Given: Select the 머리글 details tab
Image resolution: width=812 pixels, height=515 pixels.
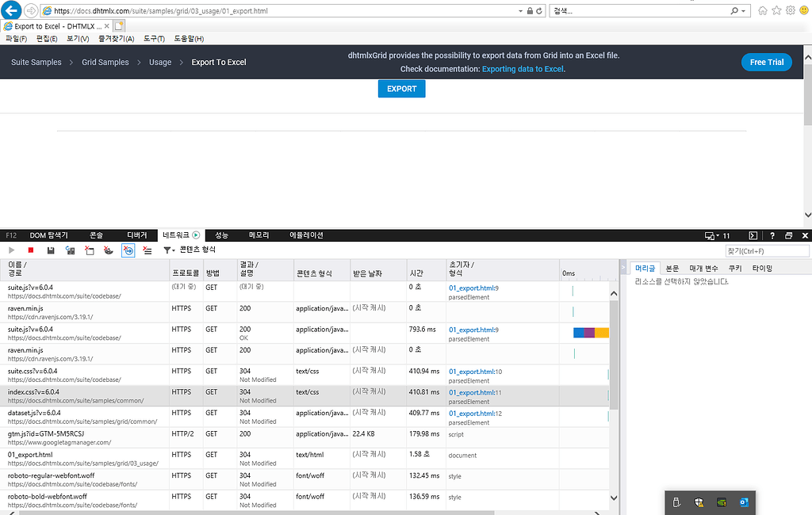Looking at the screenshot, I should pyautogui.click(x=645, y=268).
